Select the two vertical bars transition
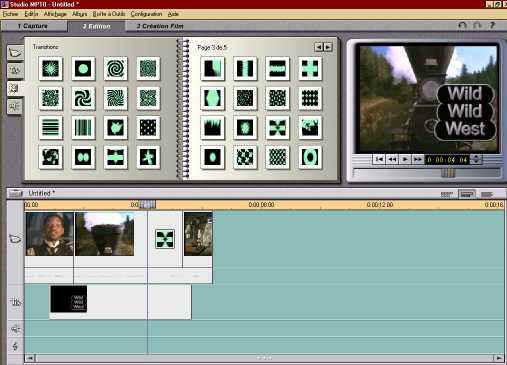 click(x=245, y=69)
